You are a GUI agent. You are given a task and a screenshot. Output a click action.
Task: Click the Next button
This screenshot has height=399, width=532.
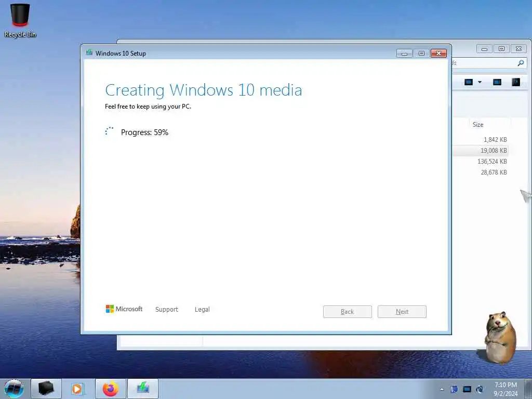pos(402,312)
